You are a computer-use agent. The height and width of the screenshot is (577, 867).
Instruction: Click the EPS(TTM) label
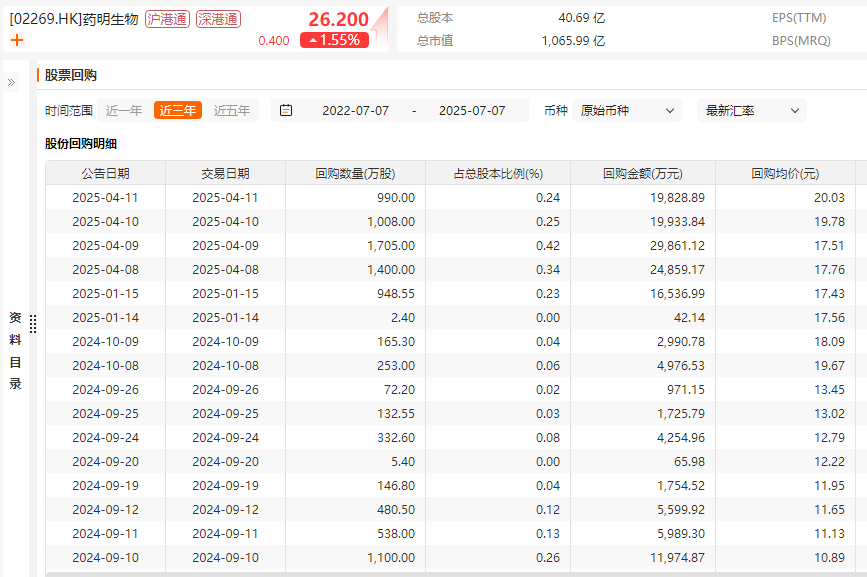click(799, 18)
